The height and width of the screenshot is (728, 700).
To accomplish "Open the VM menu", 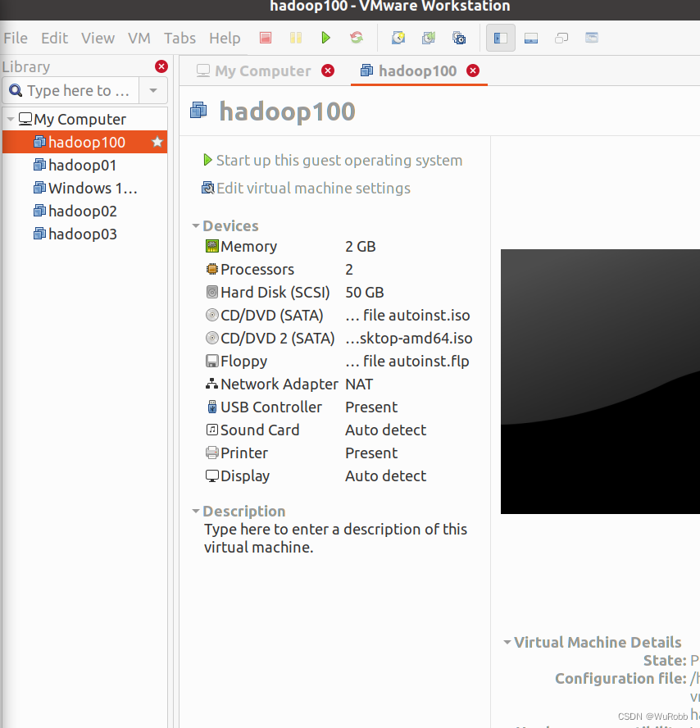I will pyautogui.click(x=139, y=38).
